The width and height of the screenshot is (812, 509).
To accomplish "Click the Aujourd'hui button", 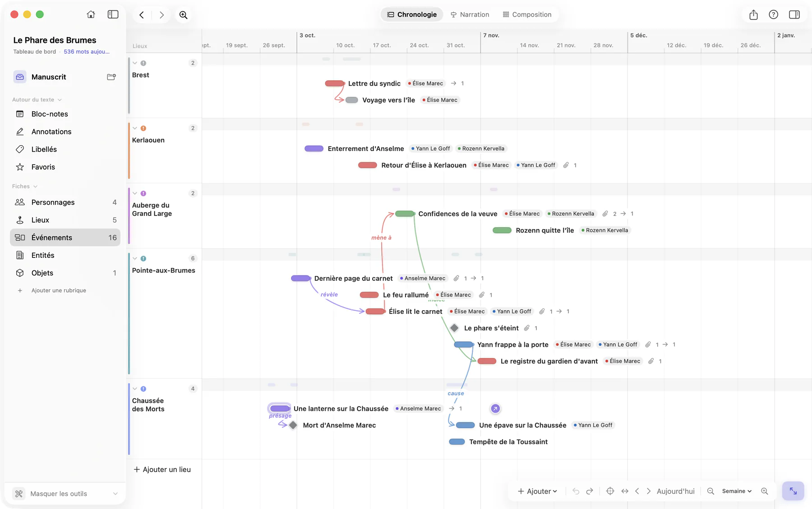I will pos(675,491).
